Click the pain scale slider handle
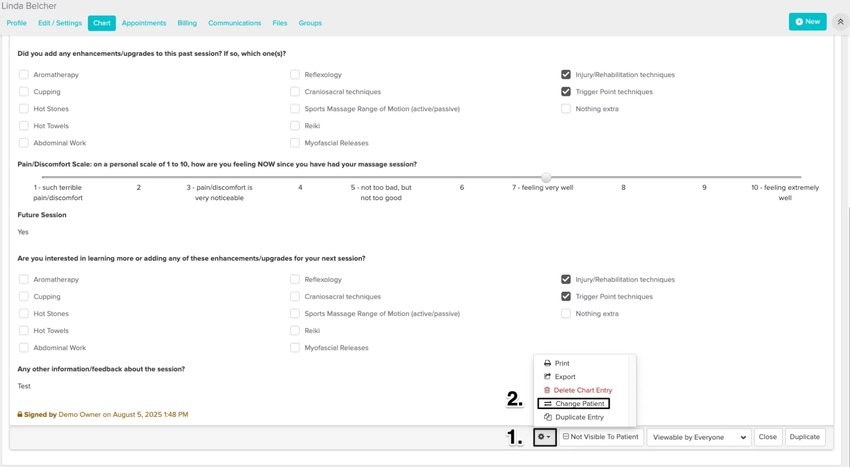The image size is (850, 467). (x=546, y=177)
